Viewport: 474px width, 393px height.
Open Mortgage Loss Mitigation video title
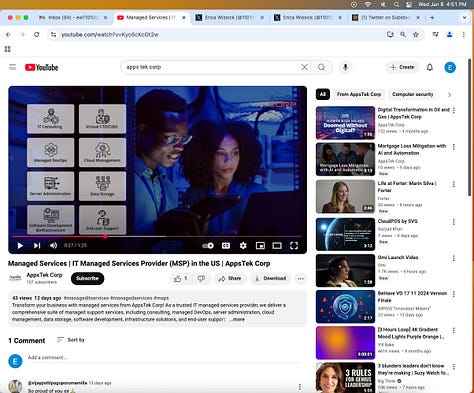pos(412,150)
